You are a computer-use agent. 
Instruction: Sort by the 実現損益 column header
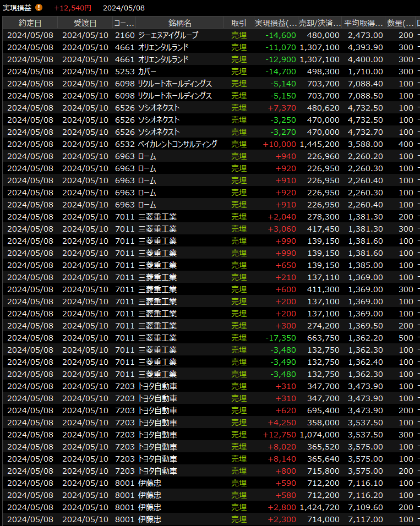click(x=275, y=23)
